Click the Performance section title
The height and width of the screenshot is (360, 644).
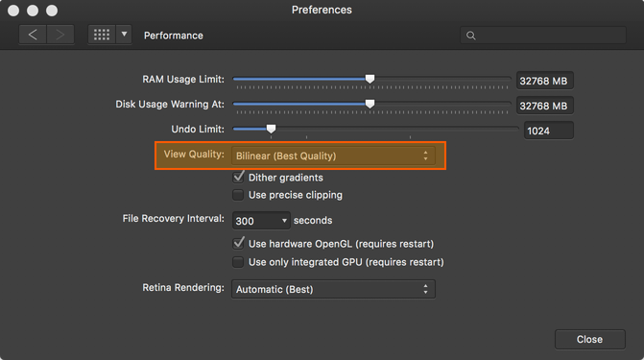tap(174, 36)
